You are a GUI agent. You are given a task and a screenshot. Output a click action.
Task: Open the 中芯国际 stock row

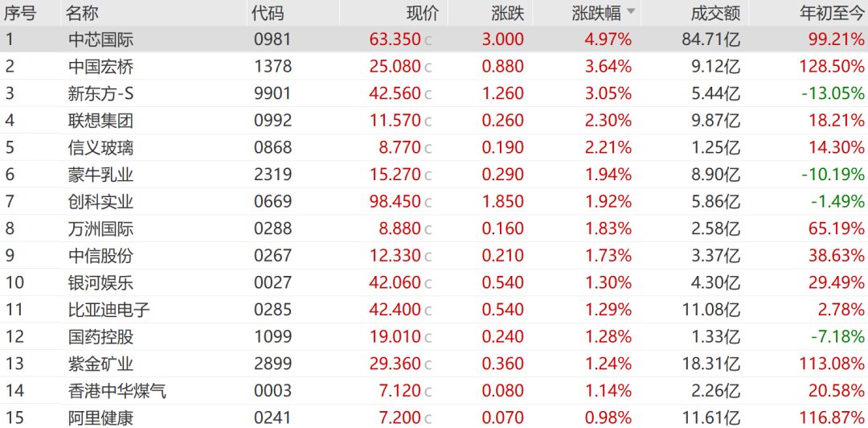click(x=434, y=39)
